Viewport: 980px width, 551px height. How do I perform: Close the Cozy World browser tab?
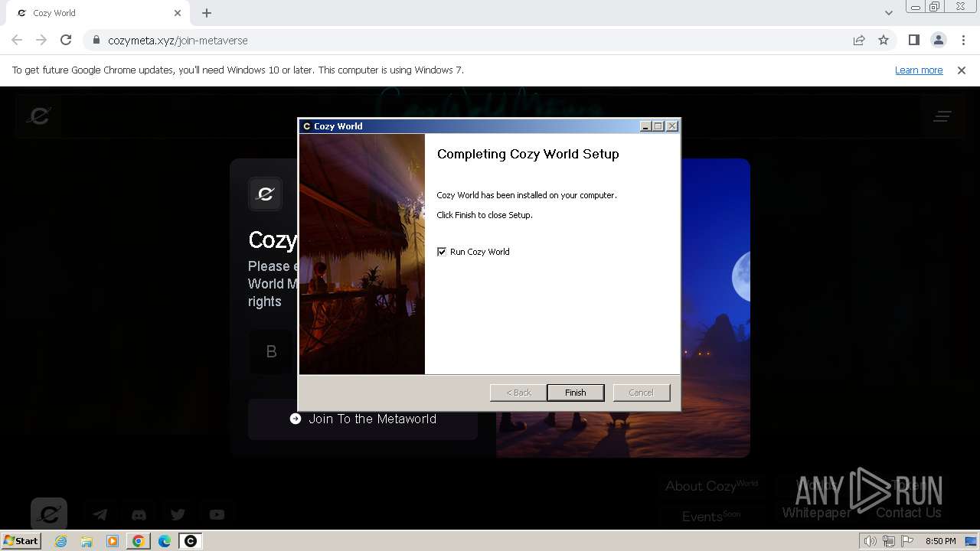pos(178,13)
